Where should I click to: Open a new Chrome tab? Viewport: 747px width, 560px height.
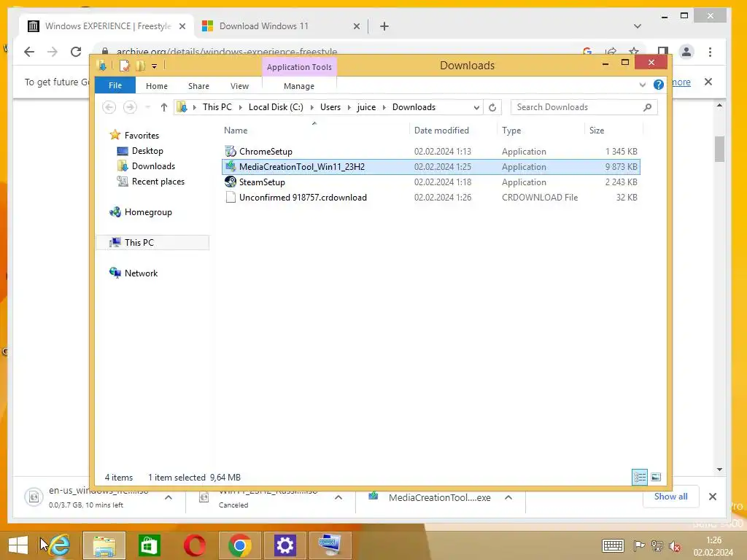click(384, 26)
